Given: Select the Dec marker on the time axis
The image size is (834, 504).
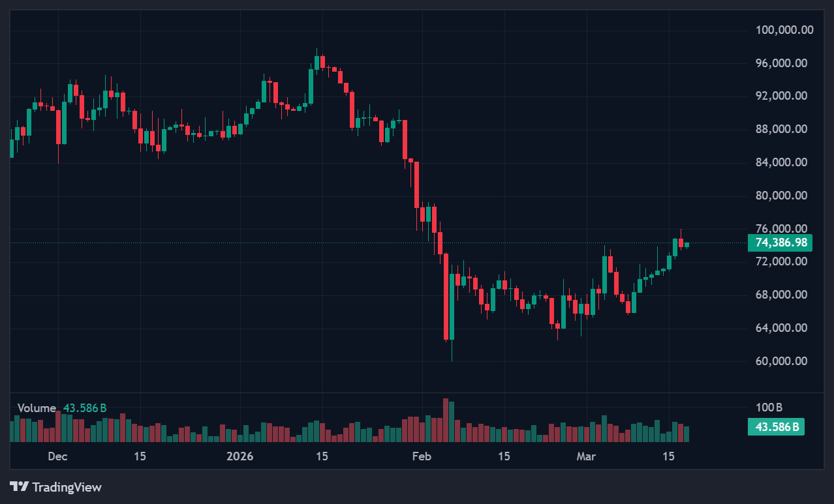Looking at the screenshot, I should (x=57, y=456).
